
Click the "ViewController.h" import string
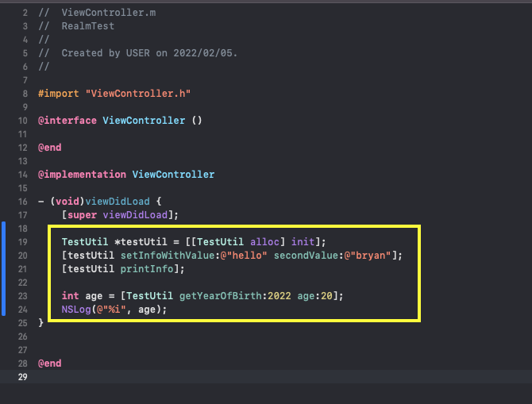point(138,94)
